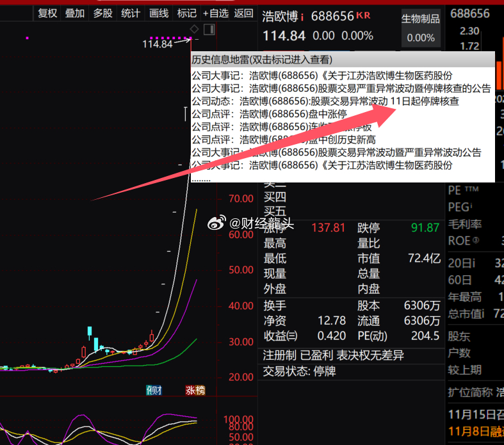
Task: Click 注册制 已盈利 表决权无差异 line
Action: coord(333,355)
